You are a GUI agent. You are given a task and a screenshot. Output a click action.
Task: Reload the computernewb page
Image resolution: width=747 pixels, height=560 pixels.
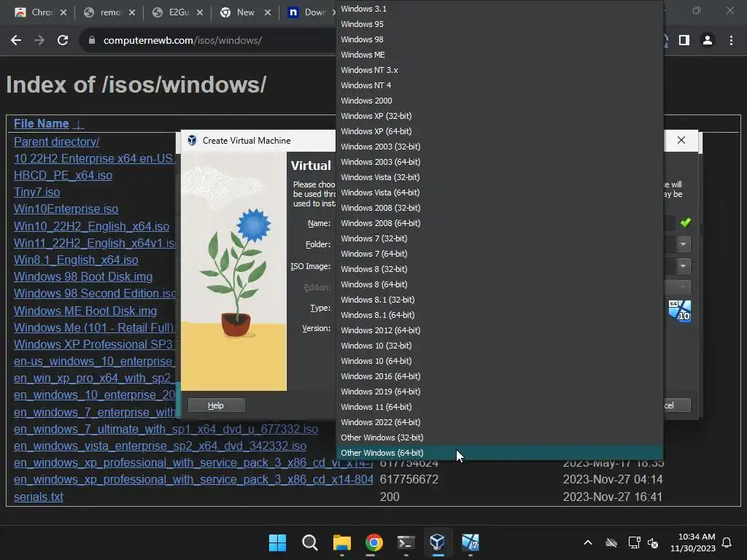point(63,41)
